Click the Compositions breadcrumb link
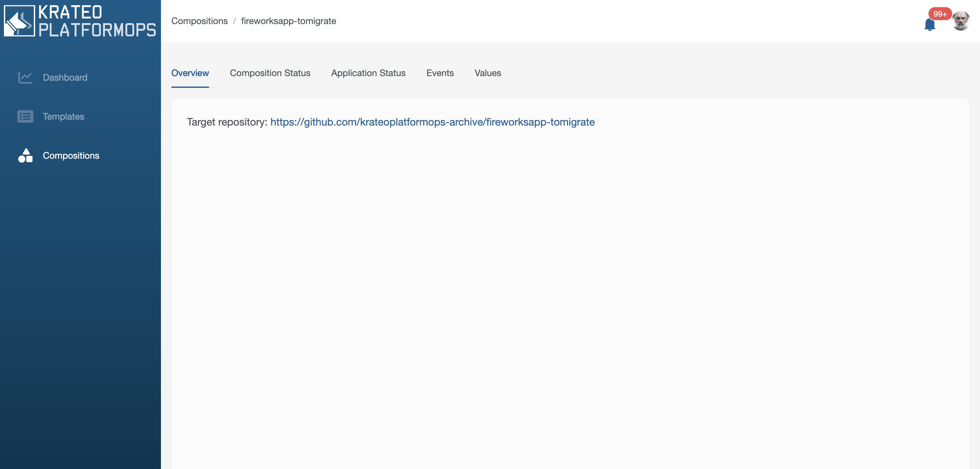The image size is (980, 469). point(199,21)
